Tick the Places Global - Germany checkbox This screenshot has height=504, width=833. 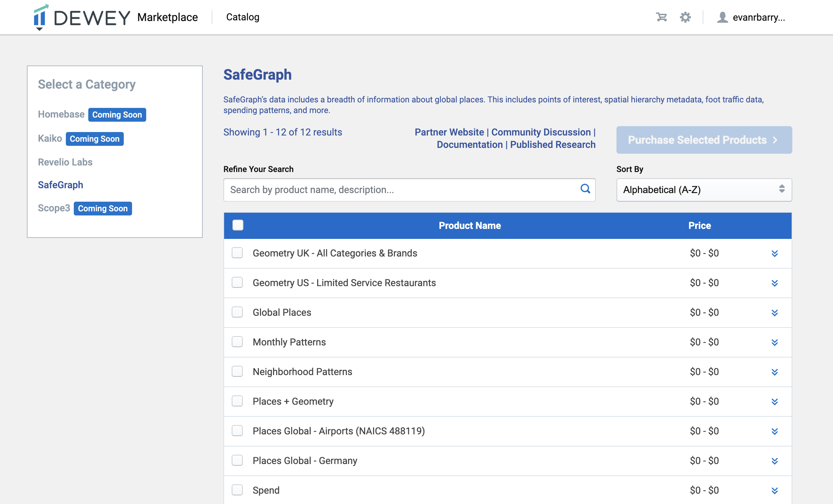pos(237,460)
